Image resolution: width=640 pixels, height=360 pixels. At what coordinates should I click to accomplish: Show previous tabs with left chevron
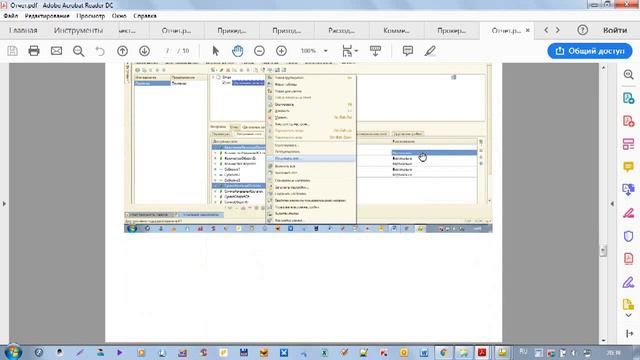[x=546, y=30]
